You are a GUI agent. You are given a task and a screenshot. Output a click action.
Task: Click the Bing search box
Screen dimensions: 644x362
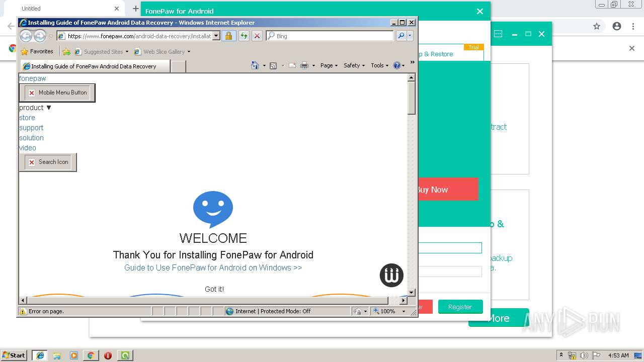[330, 36]
